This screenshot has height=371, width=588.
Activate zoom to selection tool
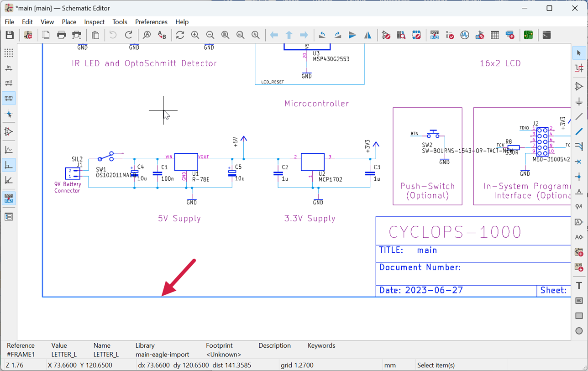[256, 35]
